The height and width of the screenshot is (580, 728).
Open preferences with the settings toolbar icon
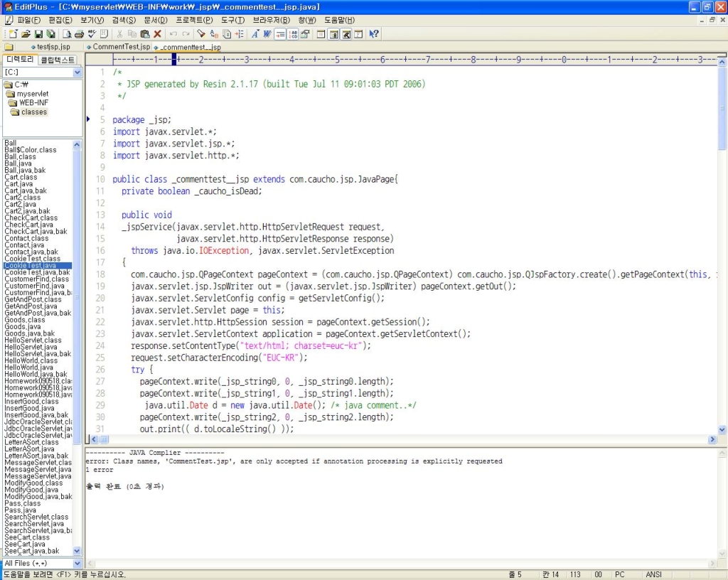[x=305, y=34]
